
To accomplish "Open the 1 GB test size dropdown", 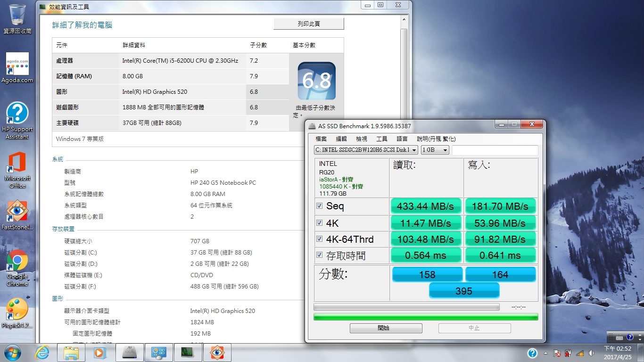I will tap(435, 150).
